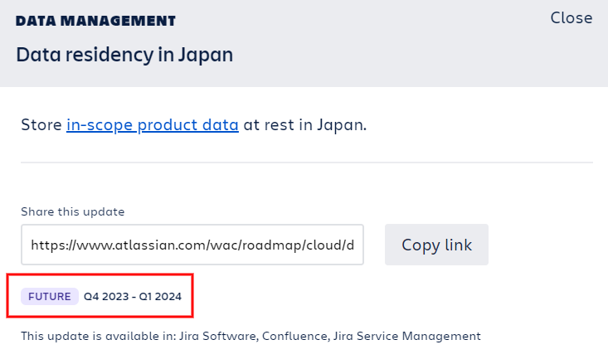
Task: Focus the share URL text field
Action: tap(192, 245)
